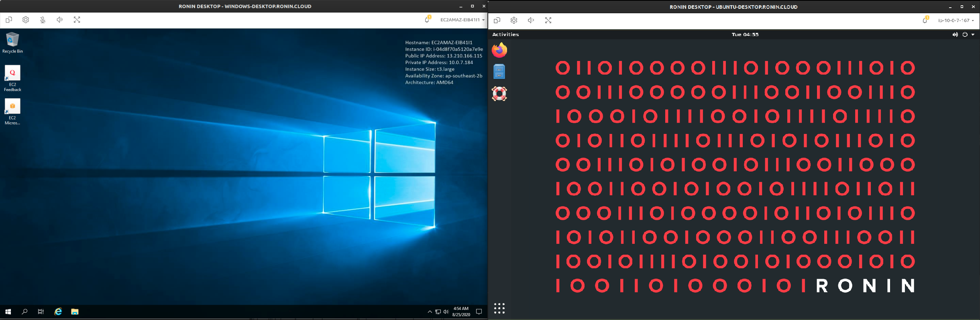Open Windows Action Center notifications
The width and height of the screenshot is (980, 320).
coord(479,312)
